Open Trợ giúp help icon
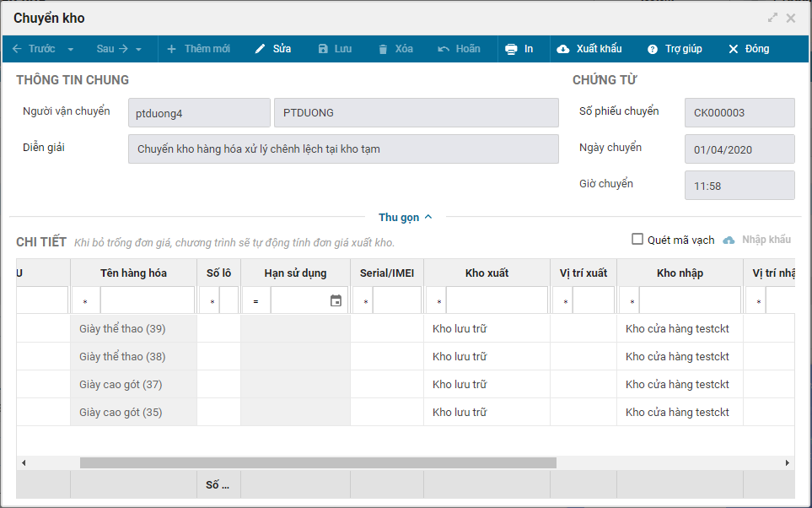The image size is (812, 508). pos(653,49)
